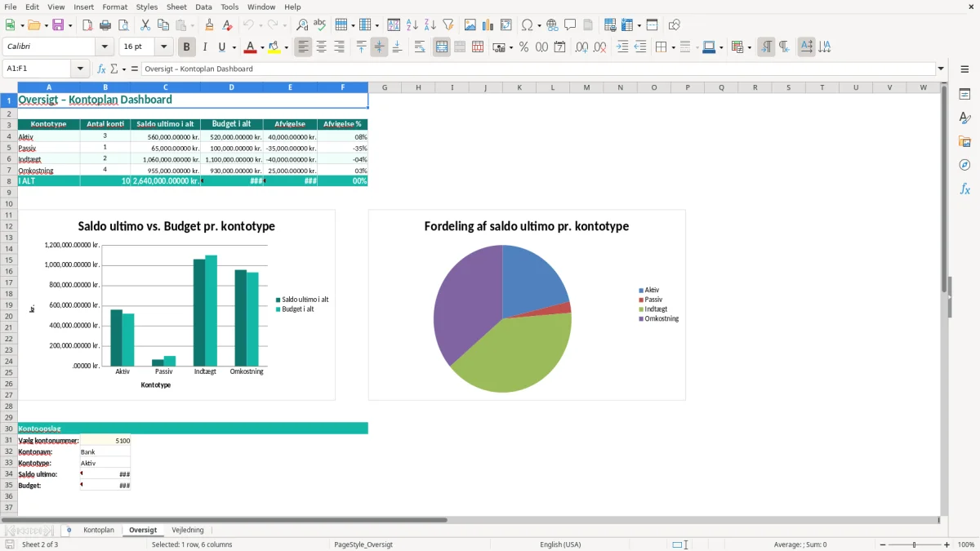
Task: Activate Clone Formatting paintbrush
Action: [209, 25]
